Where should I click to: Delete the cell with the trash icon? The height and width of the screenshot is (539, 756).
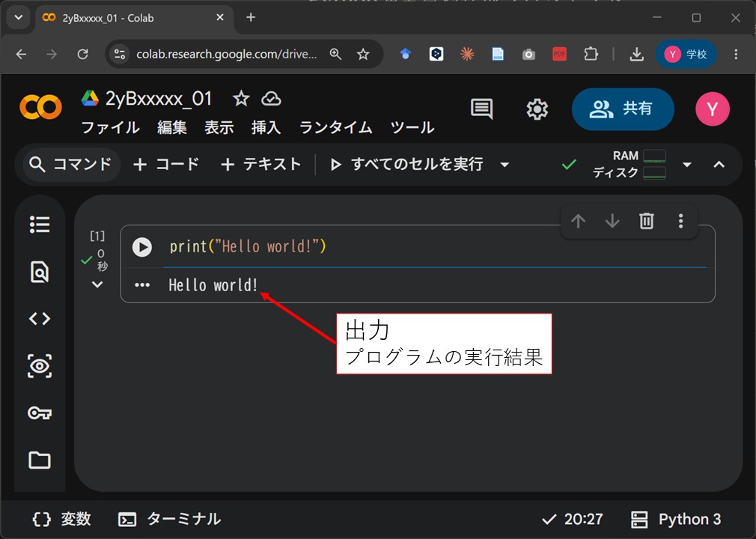[x=647, y=222]
